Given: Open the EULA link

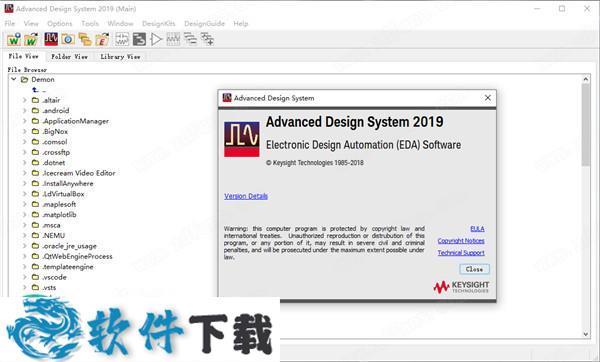Looking at the screenshot, I should pos(477,229).
